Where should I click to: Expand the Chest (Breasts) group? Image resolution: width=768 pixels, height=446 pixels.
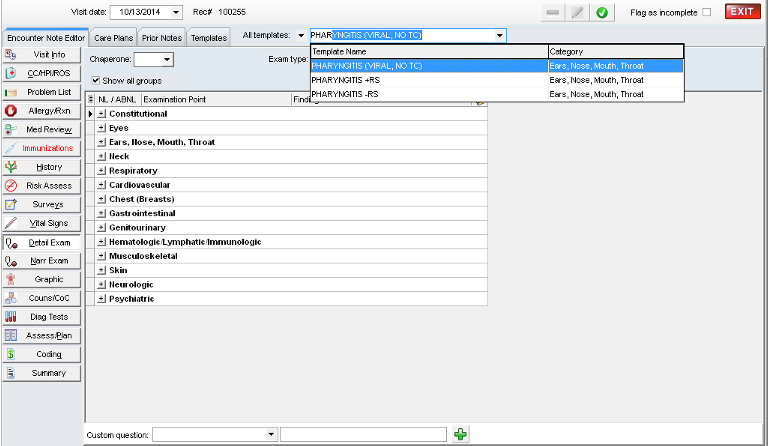(101, 199)
